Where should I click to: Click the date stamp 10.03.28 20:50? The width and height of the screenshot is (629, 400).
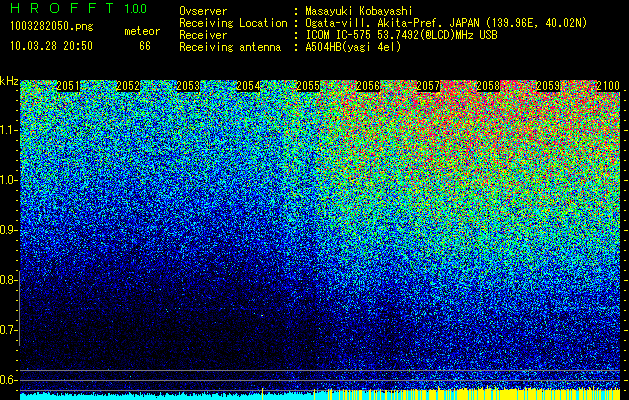click(51, 46)
